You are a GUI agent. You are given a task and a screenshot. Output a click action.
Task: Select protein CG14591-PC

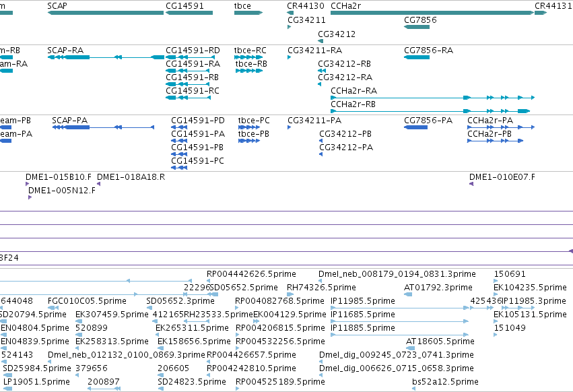point(197,161)
